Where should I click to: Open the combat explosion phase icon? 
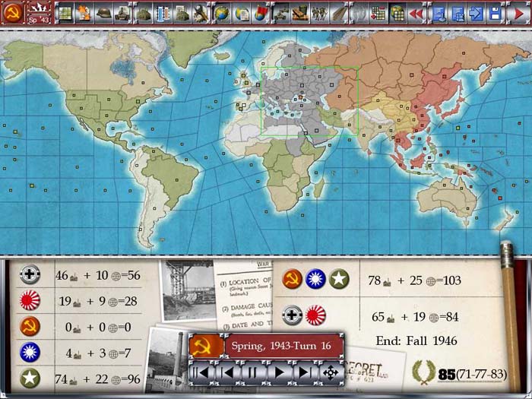pos(40,8)
